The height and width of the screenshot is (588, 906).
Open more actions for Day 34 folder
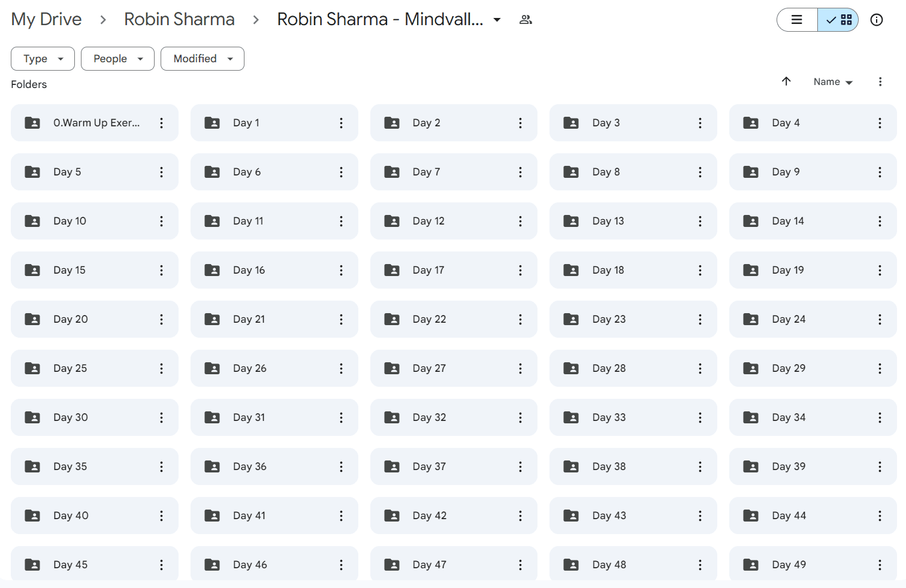(880, 417)
